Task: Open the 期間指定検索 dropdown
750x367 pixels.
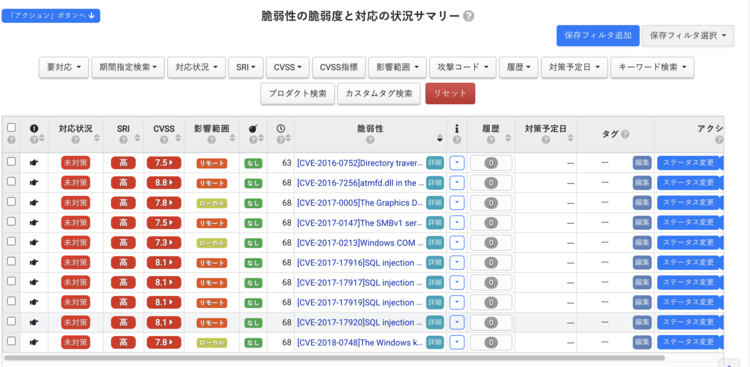Action: 128,67
